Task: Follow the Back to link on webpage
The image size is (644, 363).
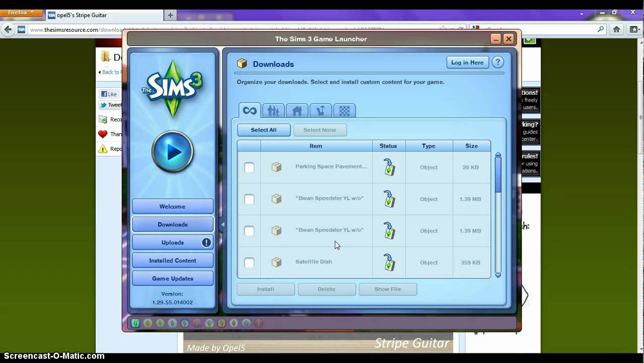Action: [x=110, y=72]
